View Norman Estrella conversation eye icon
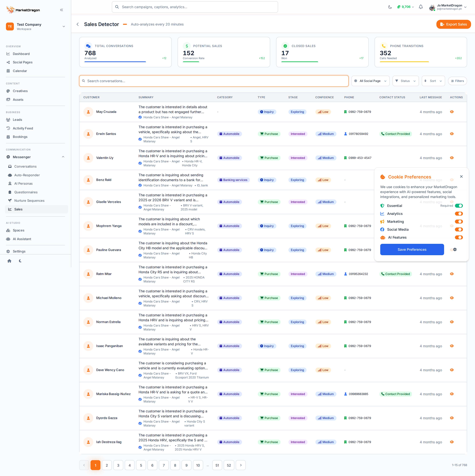This screenshot has height=476, width=475. click(x=452, y=322)
